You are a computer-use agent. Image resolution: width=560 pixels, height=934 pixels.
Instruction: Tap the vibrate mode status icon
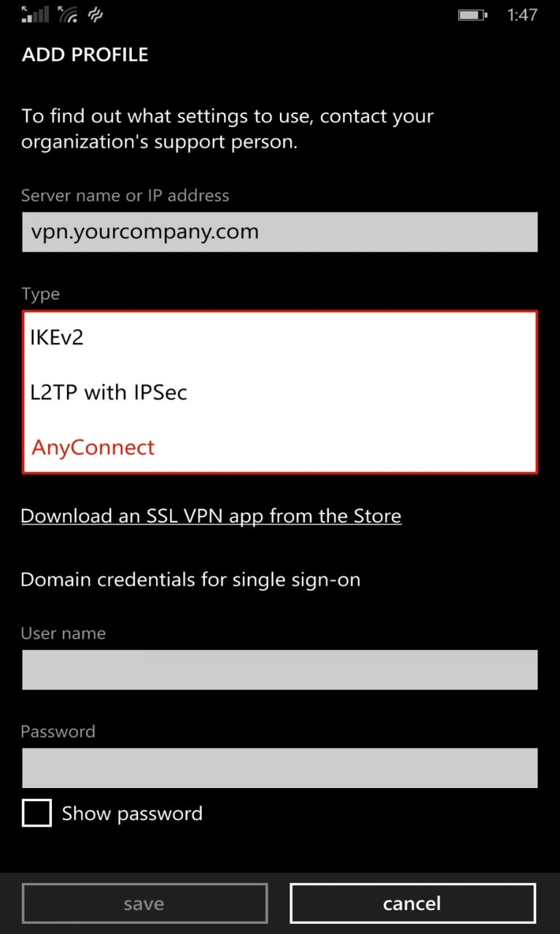pos(95,14)
